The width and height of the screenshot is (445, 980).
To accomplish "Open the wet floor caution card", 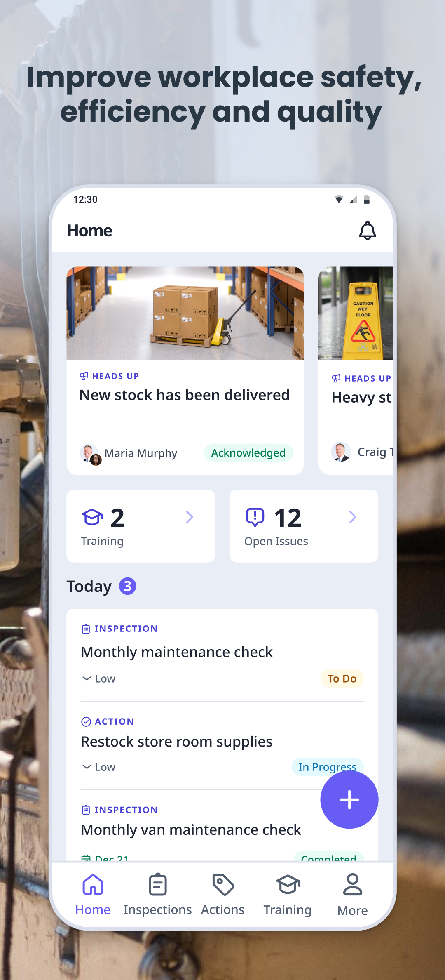I will [x=355, y=370].
